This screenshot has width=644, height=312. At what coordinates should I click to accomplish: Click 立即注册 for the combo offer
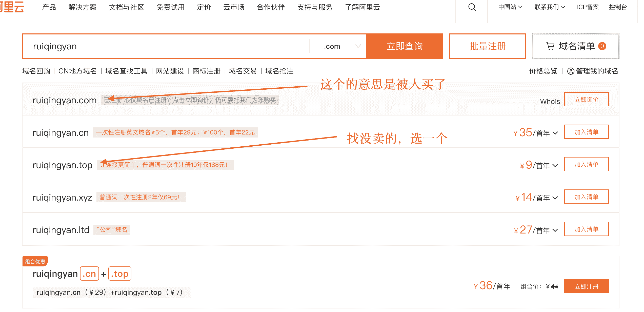click(586, 286)
